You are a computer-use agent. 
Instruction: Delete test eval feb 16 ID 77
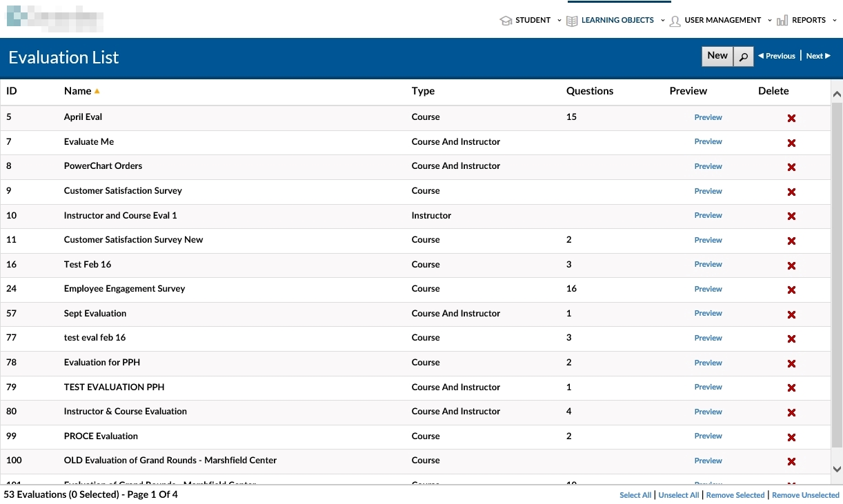[x=791, y=339]
